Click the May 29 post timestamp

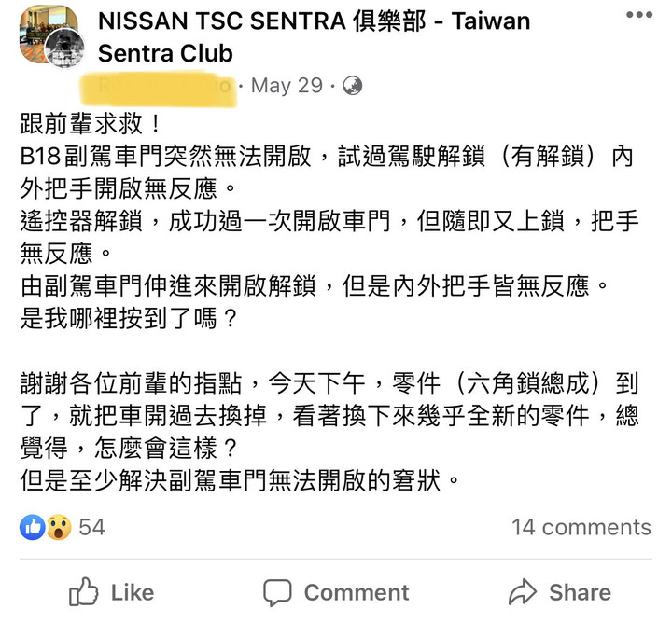(x=287, y=86)
